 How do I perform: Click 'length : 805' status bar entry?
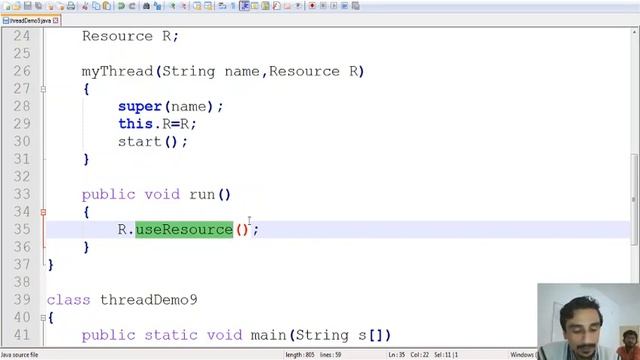pyautogui.click(x=300, y=355)
